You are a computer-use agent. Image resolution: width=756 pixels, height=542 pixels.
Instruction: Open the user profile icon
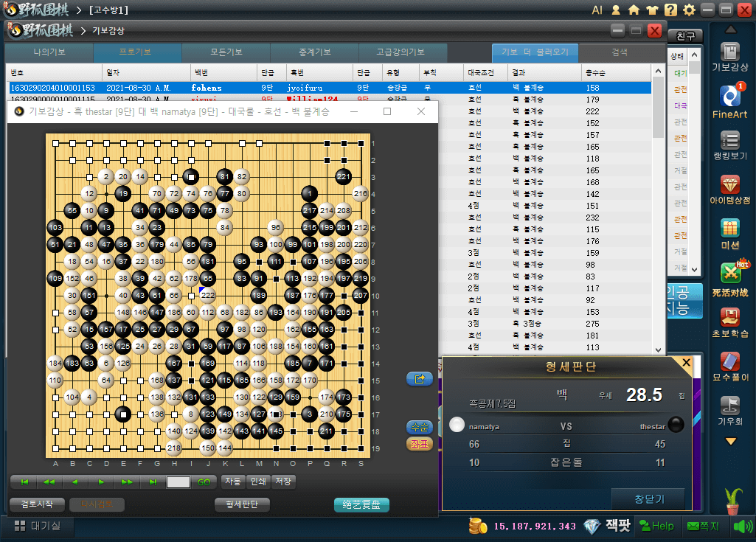click(x=616, y=10)
